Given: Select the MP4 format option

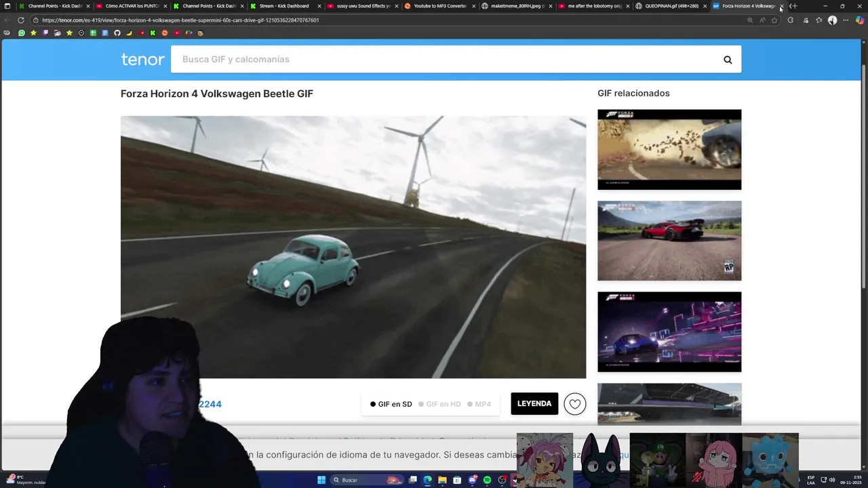Looking at the screenshot, I should click(479, 404).
